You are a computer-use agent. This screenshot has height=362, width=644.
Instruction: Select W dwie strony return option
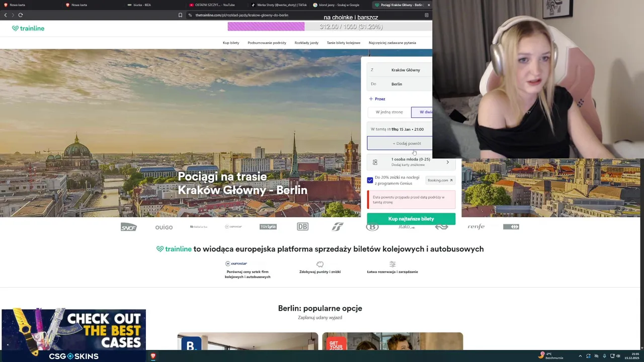(x=422, y=112)
